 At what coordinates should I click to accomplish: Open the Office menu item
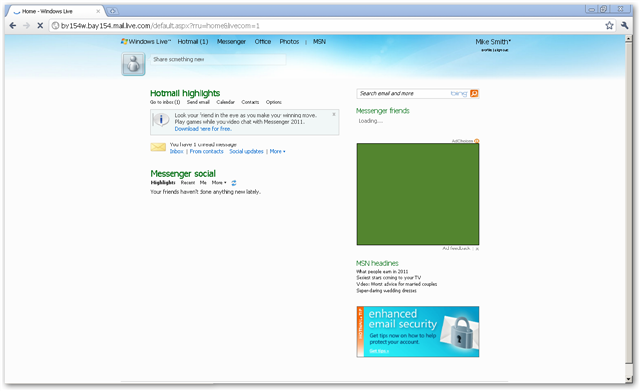click(x=263, y=42)
